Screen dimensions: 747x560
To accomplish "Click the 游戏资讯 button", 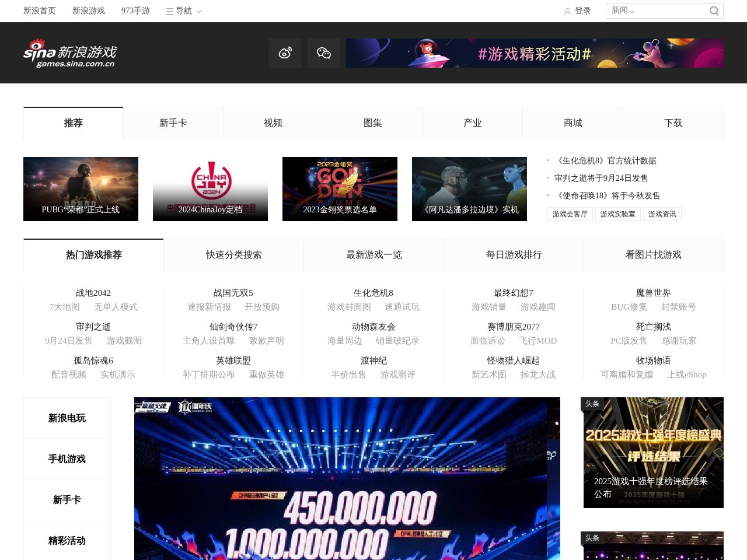I will coord(662,214).
